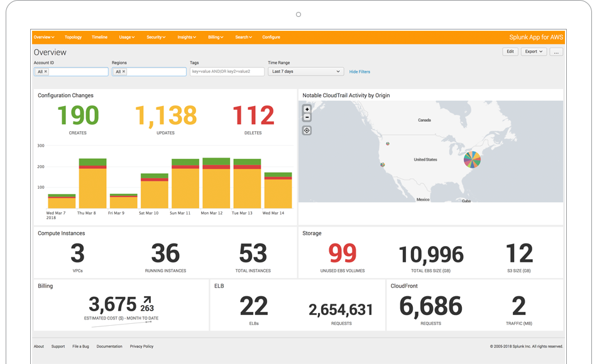Open the About link in footer
The height and width of the screenshot is (364, 597).
(x=39, y=346)
